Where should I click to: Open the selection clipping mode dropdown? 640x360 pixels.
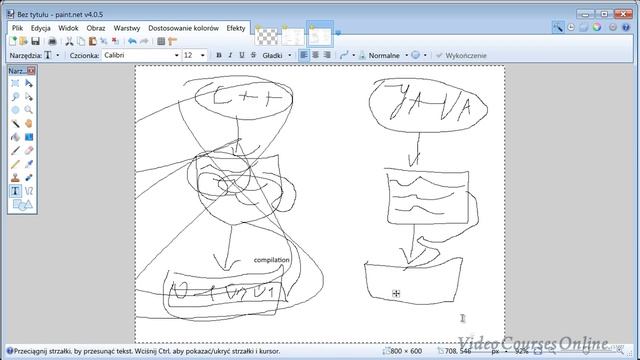[x=425, y=55]
